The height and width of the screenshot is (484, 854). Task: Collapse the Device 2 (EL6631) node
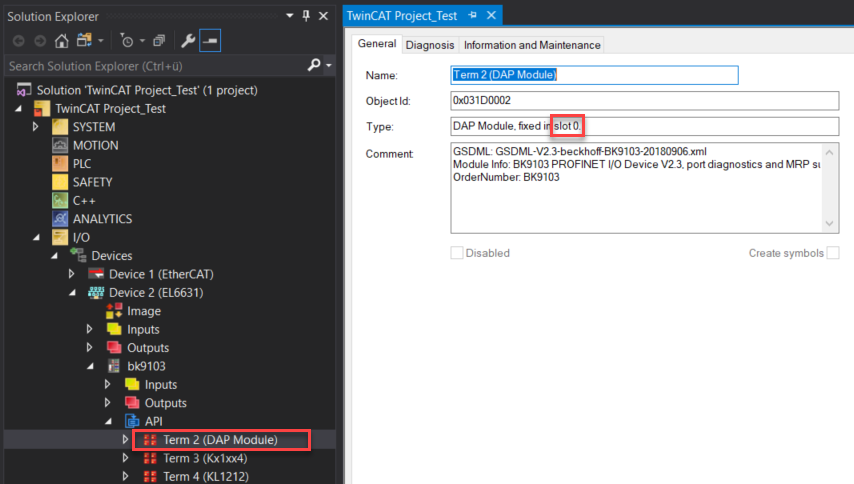point(72,292)
